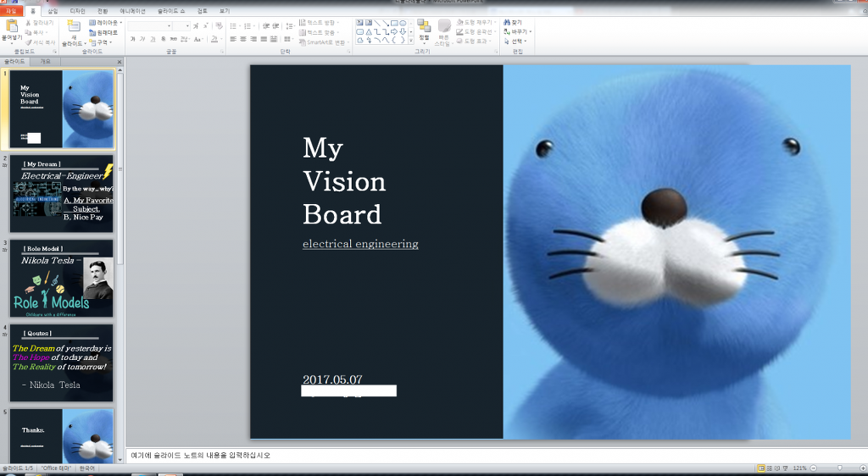Open Shape Effects (도형 효과) button
Viewport: 868px width, 476px height.
click(473, 42)
